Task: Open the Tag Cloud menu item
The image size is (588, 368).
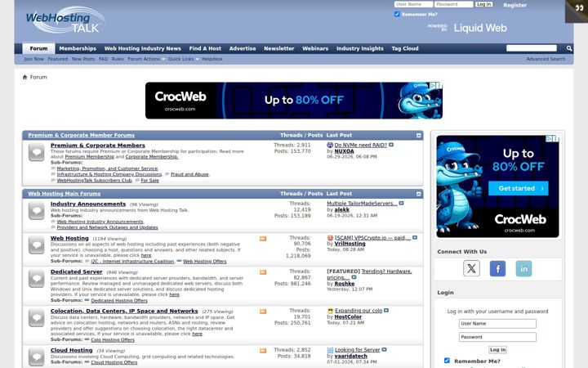Action: [x=405, y=48]
